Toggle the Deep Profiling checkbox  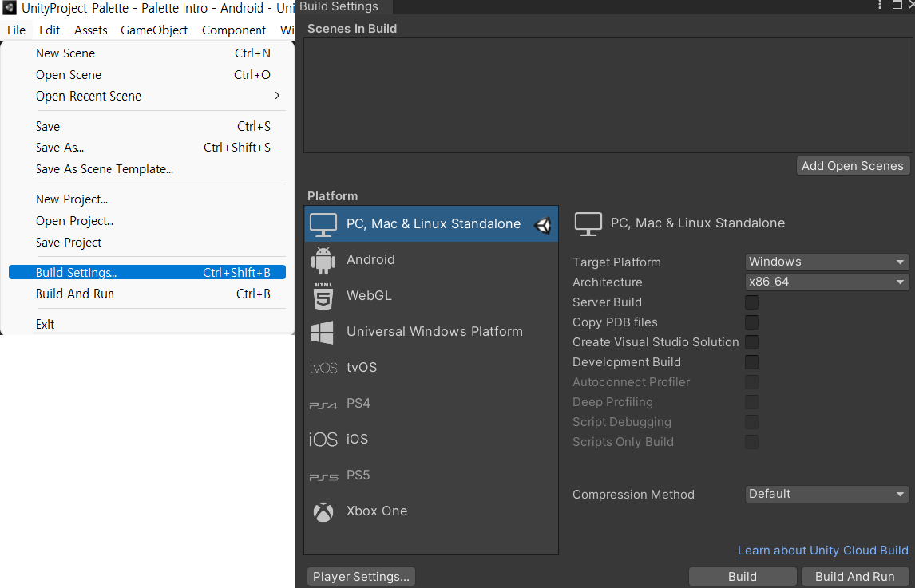[751, 402]
